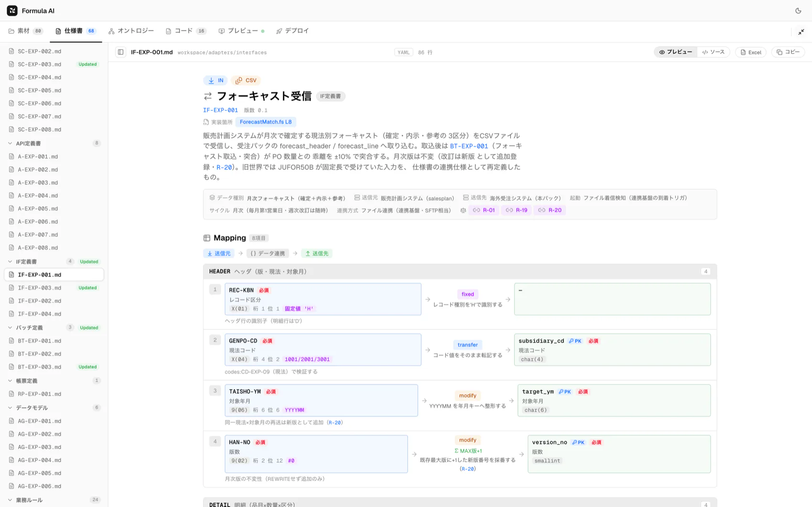Select the HAN-NO source field box

tap(316, 454)
